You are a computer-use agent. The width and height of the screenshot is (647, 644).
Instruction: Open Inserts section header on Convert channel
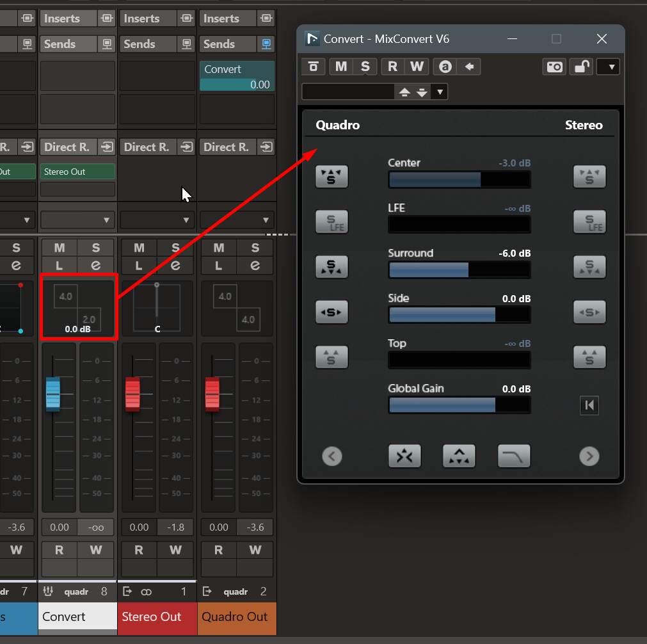click(x=69, y=18)
